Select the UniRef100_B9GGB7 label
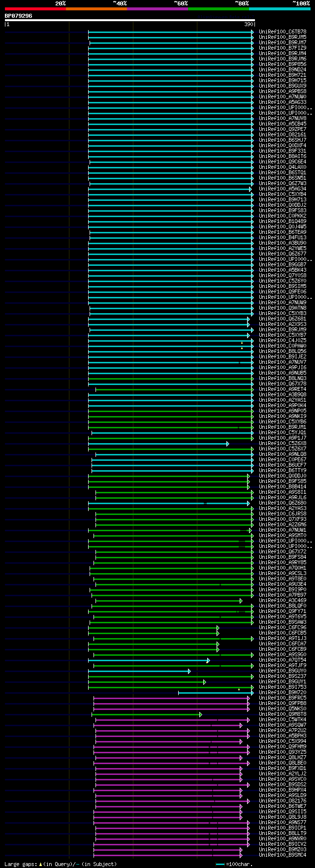This screenshot has width=315, height=868. pos(283,264)
